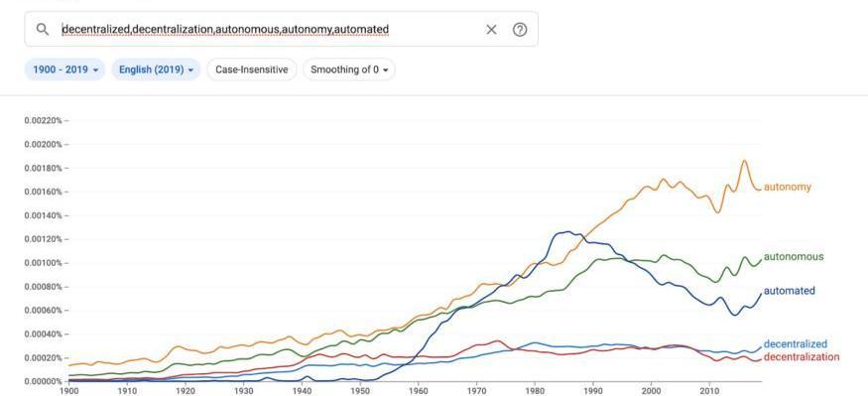Image resolution: width=868 pixels, height=396 pixels.
Task: Select the autonomous series label
Action: [x=794, y=256]
